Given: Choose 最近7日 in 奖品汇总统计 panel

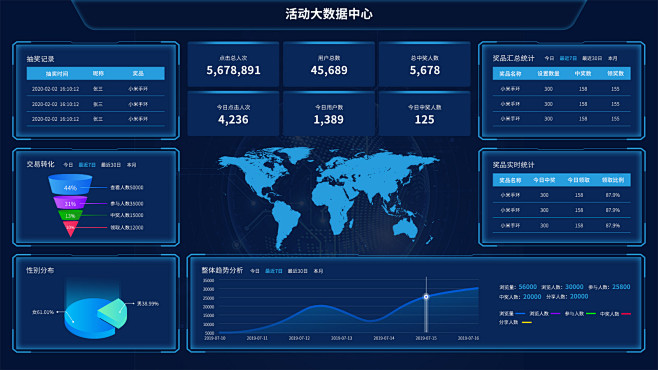Looking at the screenshot, I should [x=568, y=58].
